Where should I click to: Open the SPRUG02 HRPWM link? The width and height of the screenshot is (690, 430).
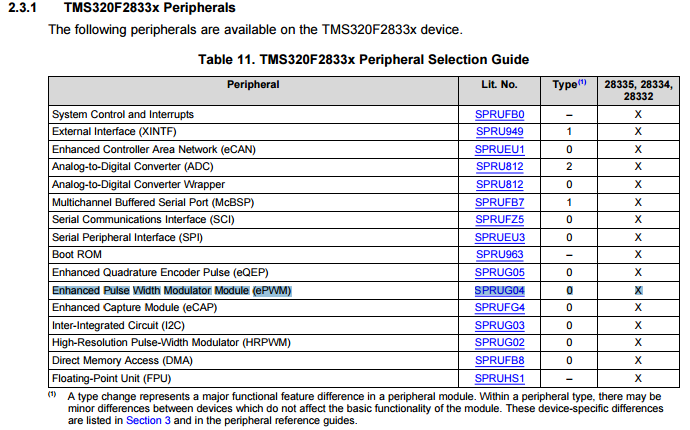[x=499, y=343]
